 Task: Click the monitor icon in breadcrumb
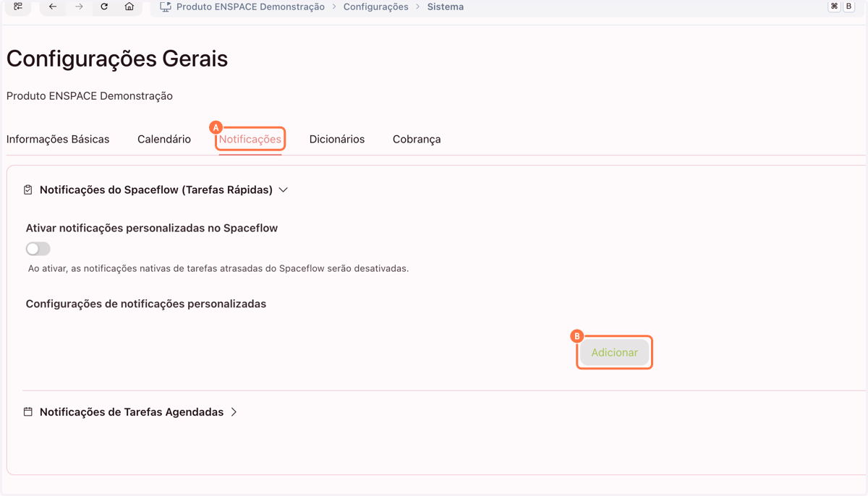pyautogui.click(x=166, y=7)
